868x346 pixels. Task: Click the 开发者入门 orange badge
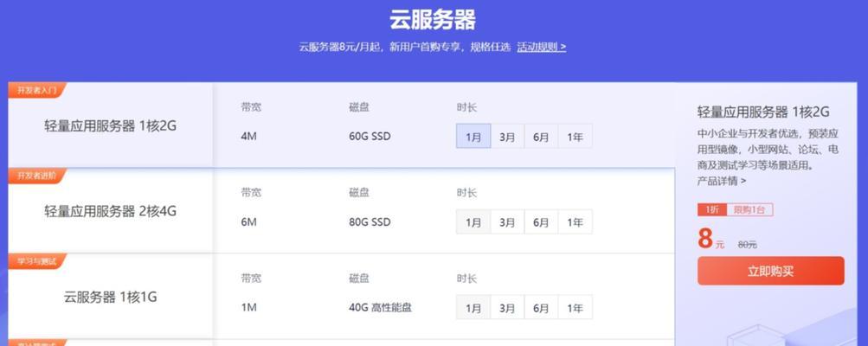click(36, 90)
